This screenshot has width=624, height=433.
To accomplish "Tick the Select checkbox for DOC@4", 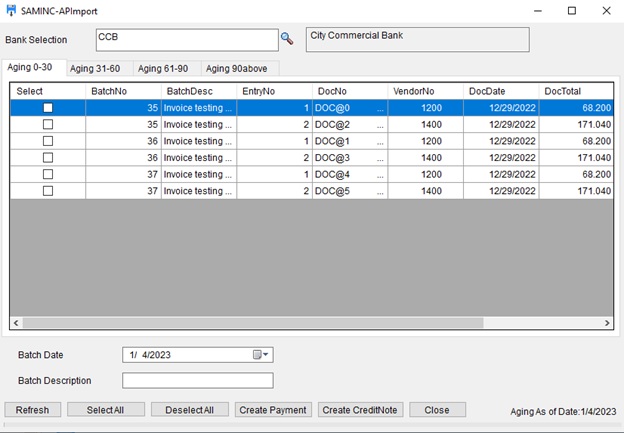I will (x=48, y=174).
